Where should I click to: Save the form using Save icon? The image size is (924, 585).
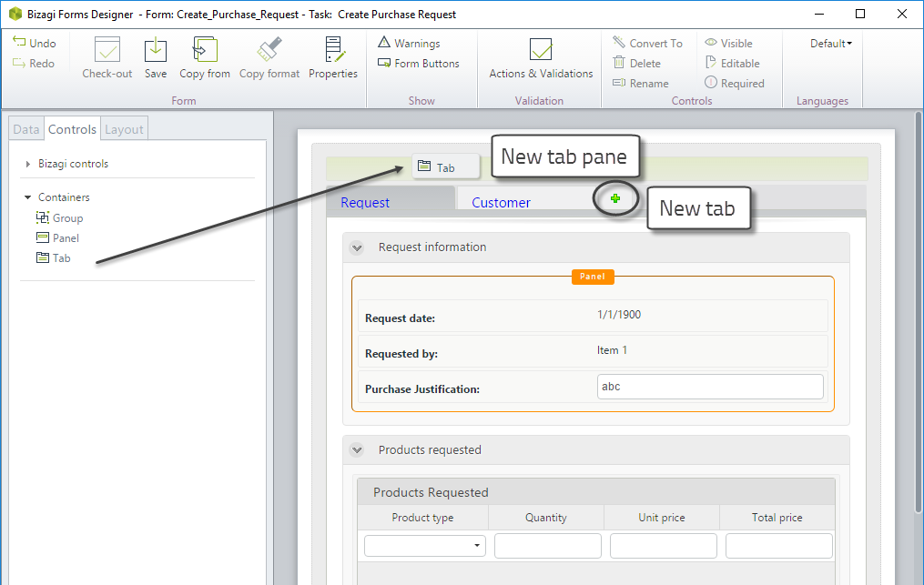(x=156, y=49)
